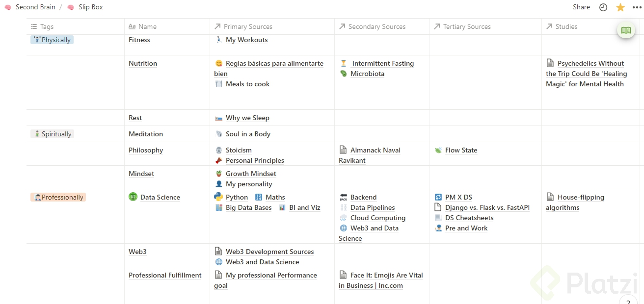Click the Intermittent Fasting hourglass icon
This screenshot has width=644, height=304.
click(344, 63)
